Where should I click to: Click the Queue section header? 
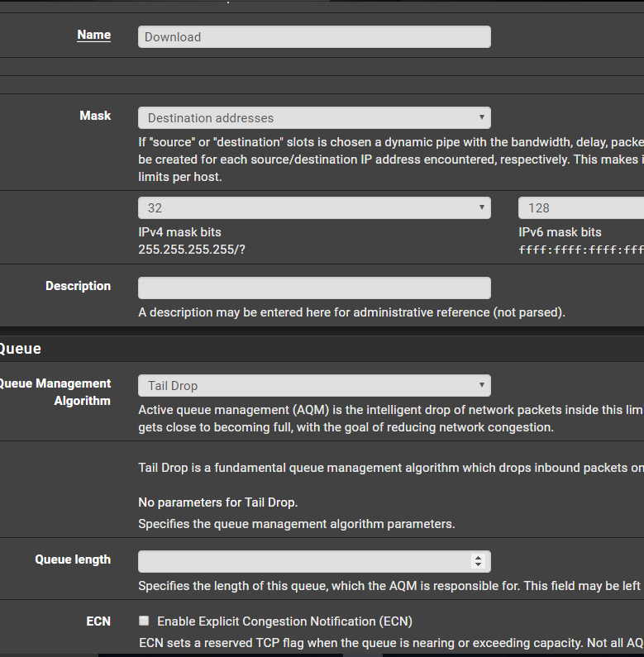21,349
